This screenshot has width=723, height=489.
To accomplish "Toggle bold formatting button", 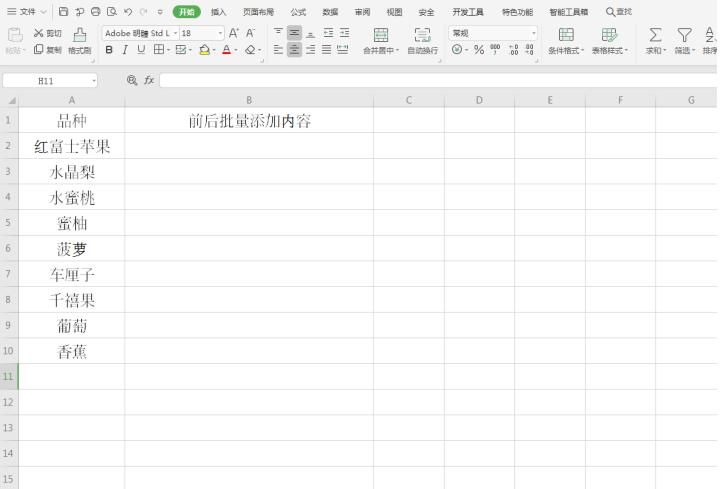I will click(x=109, y=50).
